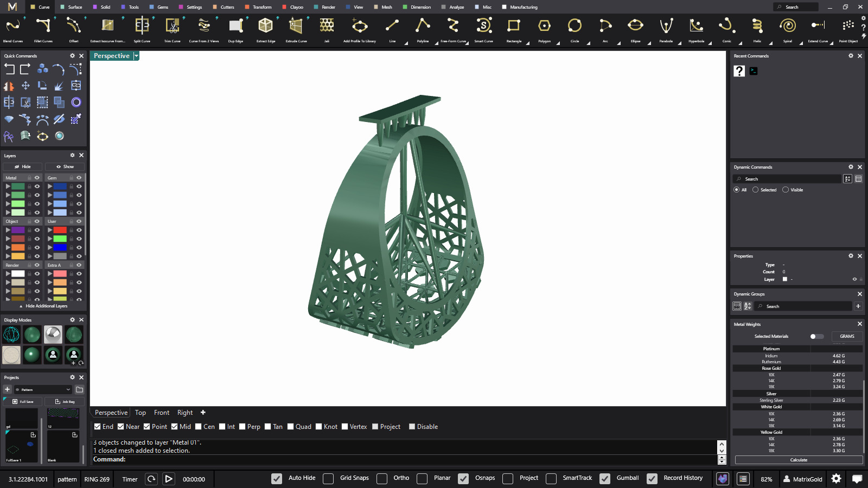Enable the Cen osnap checkbox
This screenshot has height=488, width=868.
point(199,427)
